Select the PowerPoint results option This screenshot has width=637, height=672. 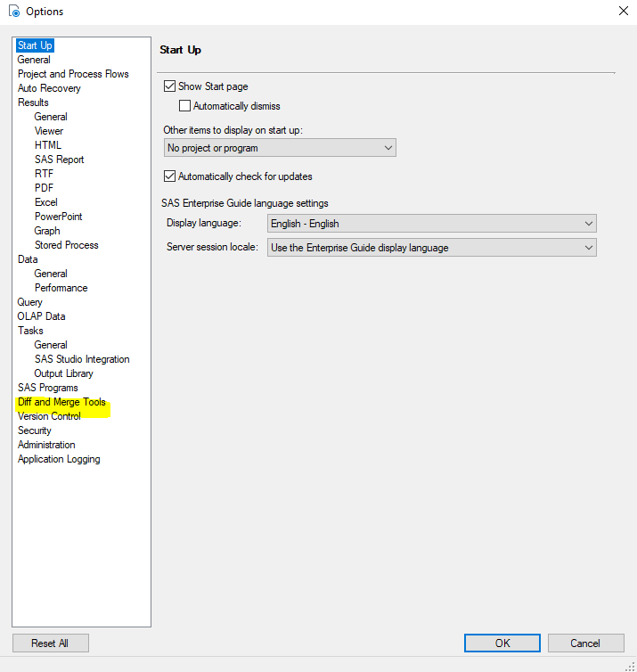click(59, 217)
